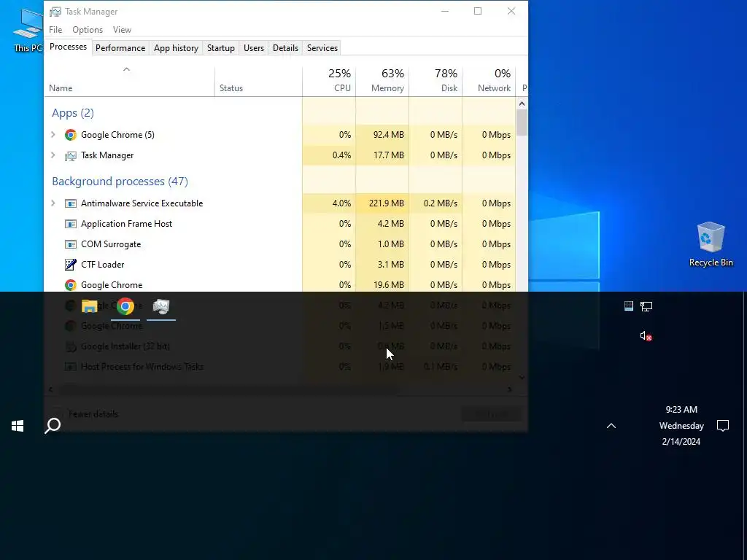The width and height of the screenshot is (747, 560).
Task: Select the Application Frame Host row
Action: [x=280, y=224]
